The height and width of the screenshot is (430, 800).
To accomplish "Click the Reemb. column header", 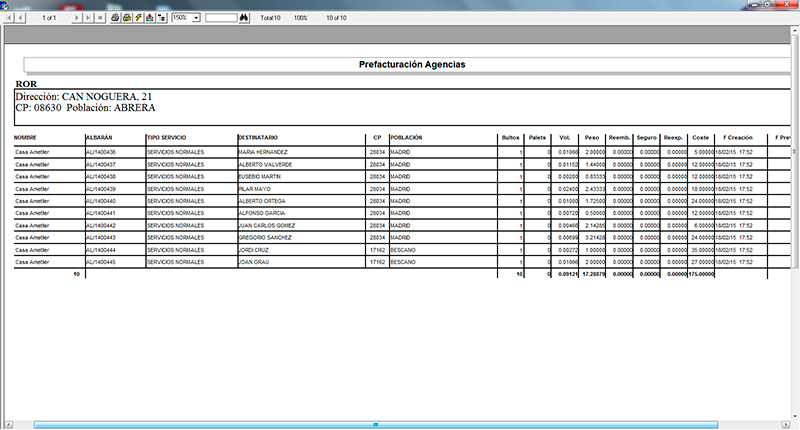I will [x=619, y=138].
